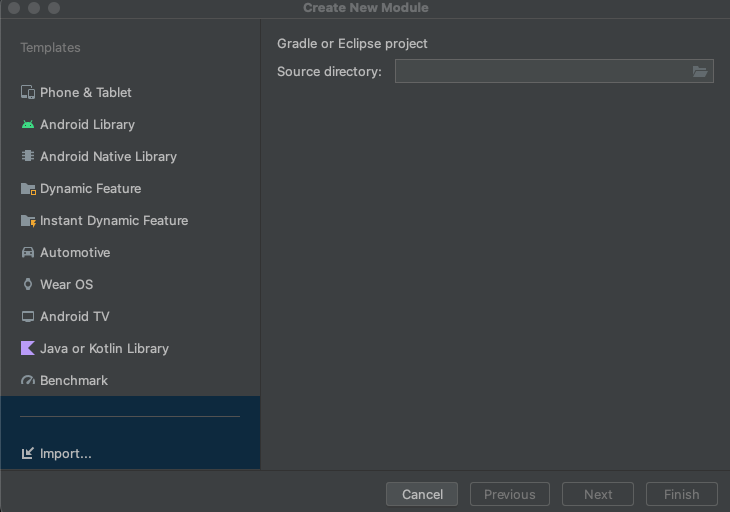The image size is (730, 512).
Task: Click the Android Native Library chip icon
Action: pos(28,156)
